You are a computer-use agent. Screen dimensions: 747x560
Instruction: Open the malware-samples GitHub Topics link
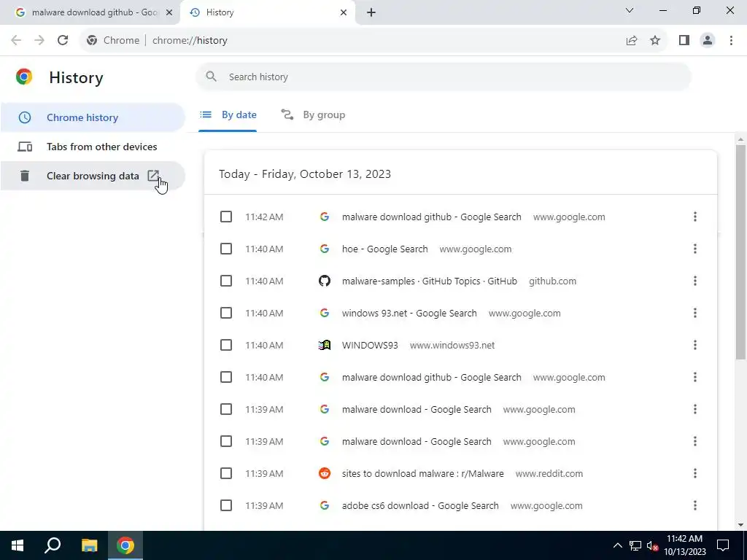point(429,281)
